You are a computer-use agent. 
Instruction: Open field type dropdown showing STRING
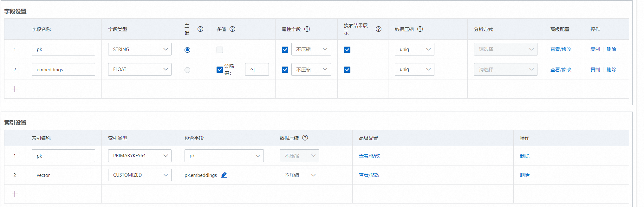click(140, 49)
